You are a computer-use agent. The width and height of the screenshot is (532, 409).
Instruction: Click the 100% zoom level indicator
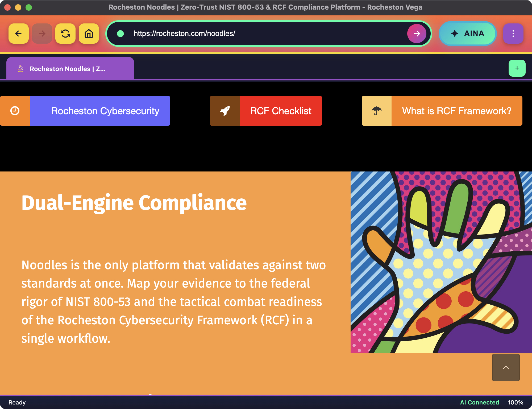coord(515,402)
